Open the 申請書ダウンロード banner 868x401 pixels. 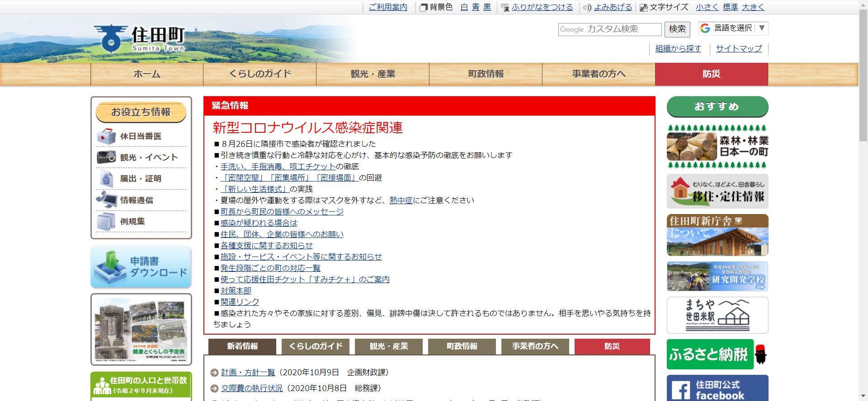coord(141,267)
